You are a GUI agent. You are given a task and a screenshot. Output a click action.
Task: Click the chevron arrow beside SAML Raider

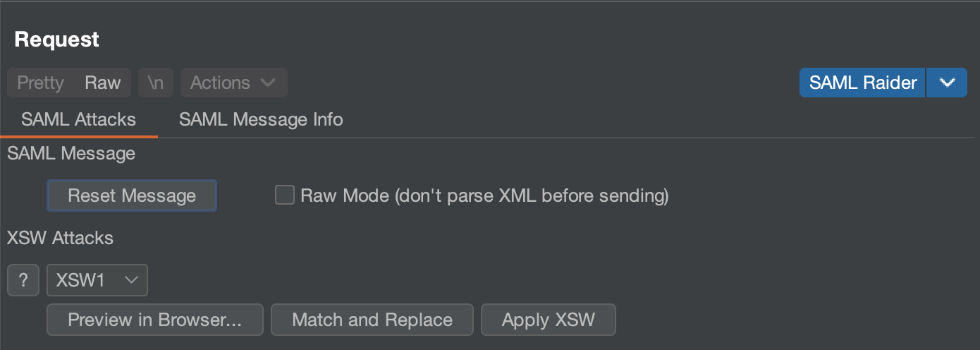(x=947, y=83)
